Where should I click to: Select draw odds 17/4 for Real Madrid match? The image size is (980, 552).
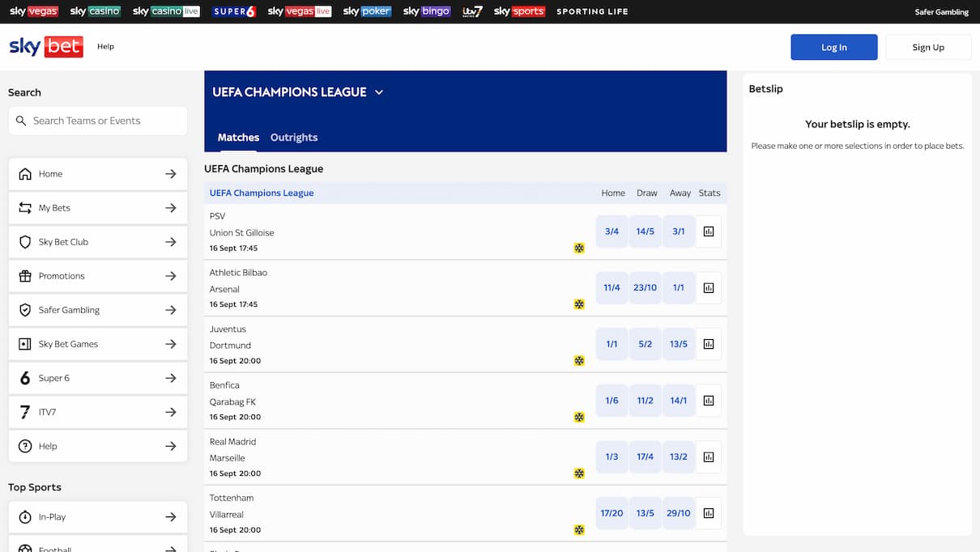coord(645,456)
